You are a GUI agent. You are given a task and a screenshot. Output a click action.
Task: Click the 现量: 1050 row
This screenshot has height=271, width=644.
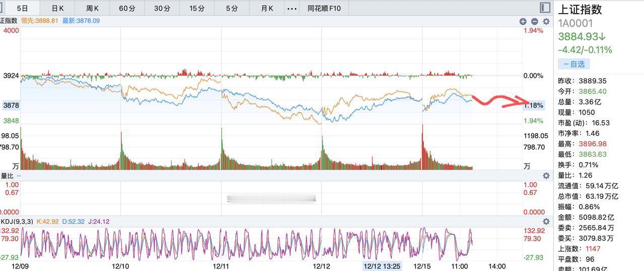click(x=576, y=112)
